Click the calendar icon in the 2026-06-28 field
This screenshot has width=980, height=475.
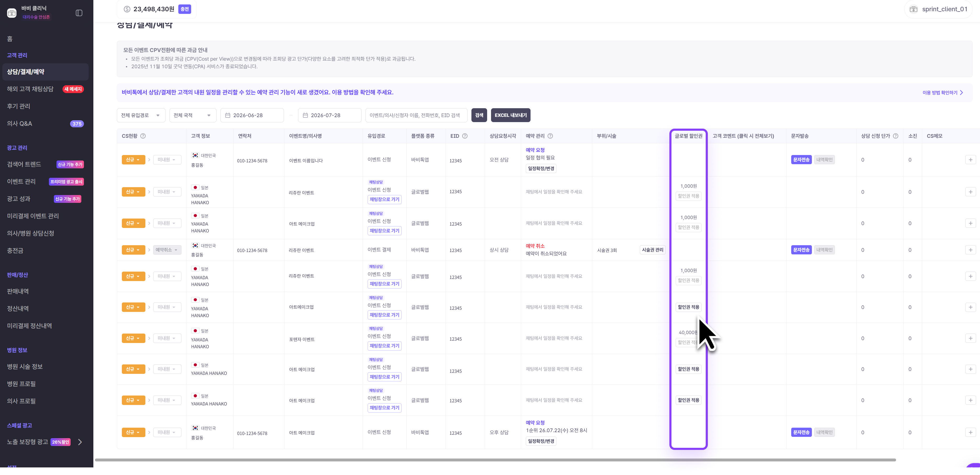[227, 115]
